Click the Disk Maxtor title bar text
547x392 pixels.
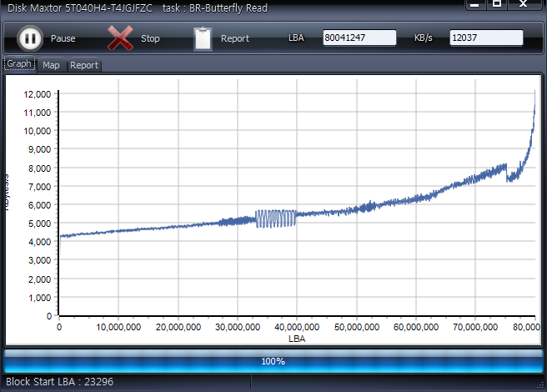[79, 6]
